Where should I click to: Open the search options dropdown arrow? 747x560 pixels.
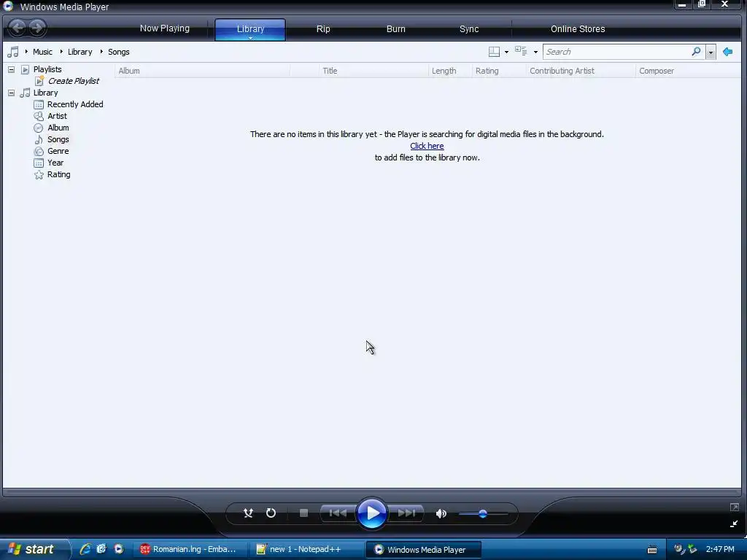coord(711,52)
